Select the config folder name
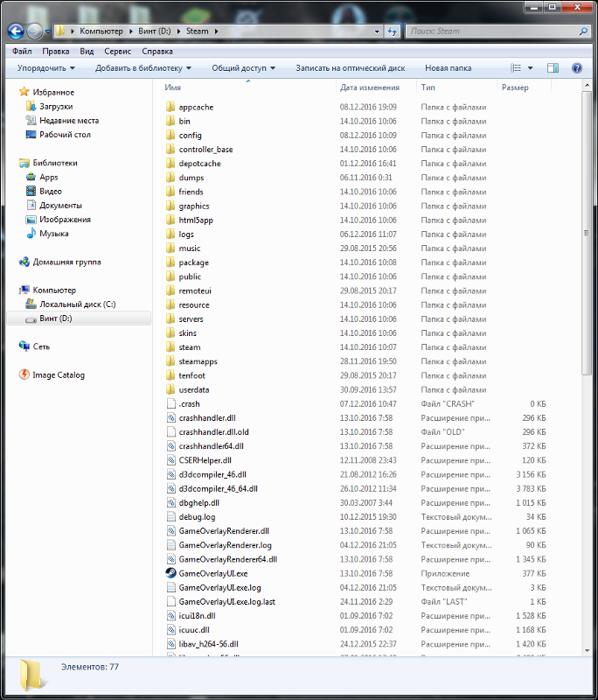 click(x=191, y=136)
